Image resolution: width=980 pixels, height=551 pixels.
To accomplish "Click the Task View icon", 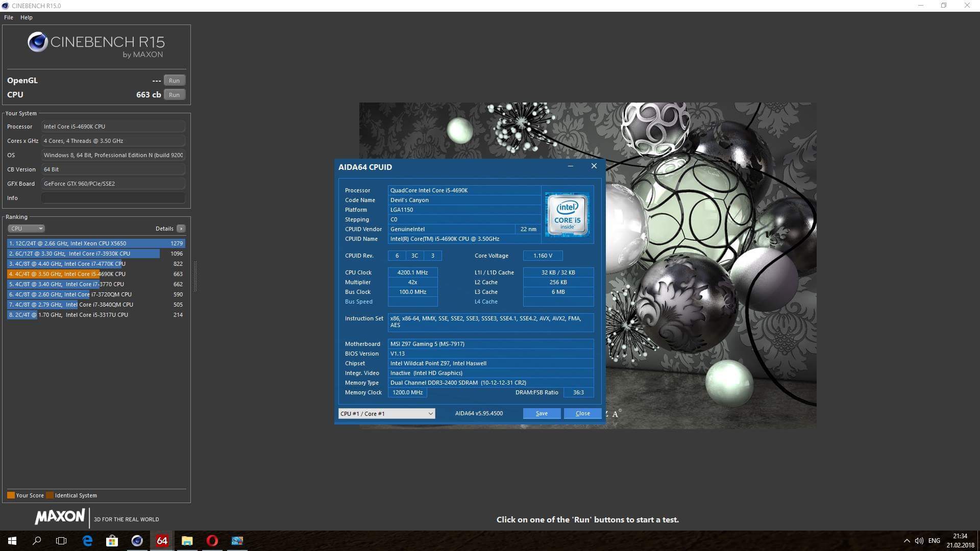I will coord(61,541).
